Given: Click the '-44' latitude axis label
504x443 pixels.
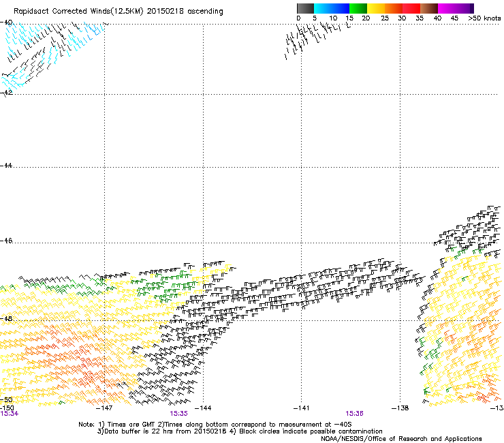Looking at the screenshot, I should (6, 166).
